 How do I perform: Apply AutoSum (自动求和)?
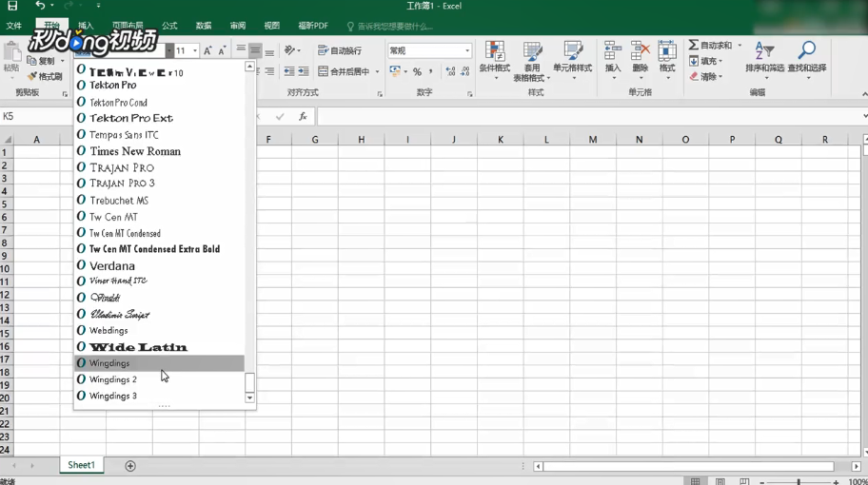tap(710, 46)
